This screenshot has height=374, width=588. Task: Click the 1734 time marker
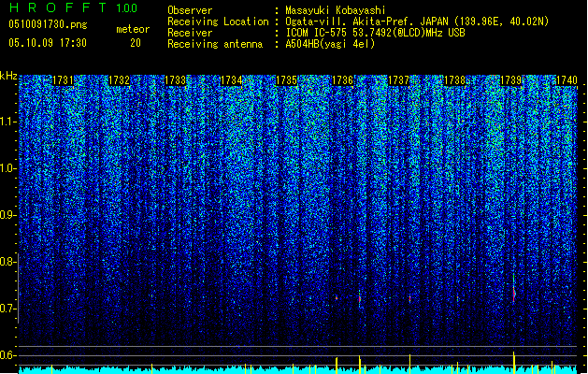231,80
